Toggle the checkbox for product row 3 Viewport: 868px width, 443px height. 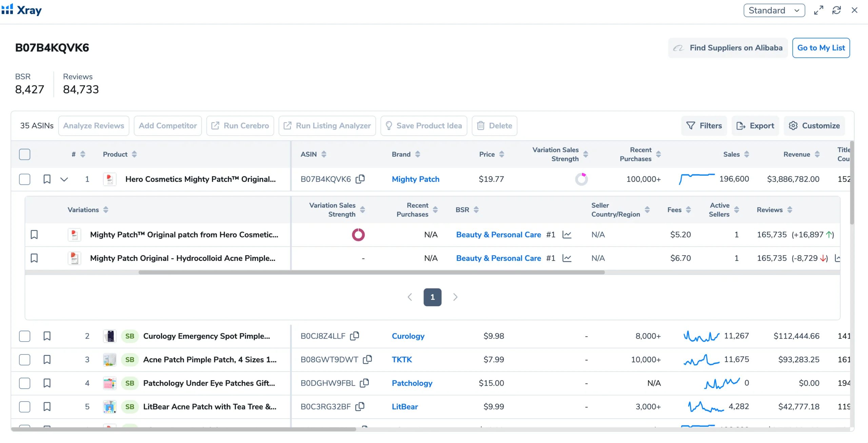24,359
